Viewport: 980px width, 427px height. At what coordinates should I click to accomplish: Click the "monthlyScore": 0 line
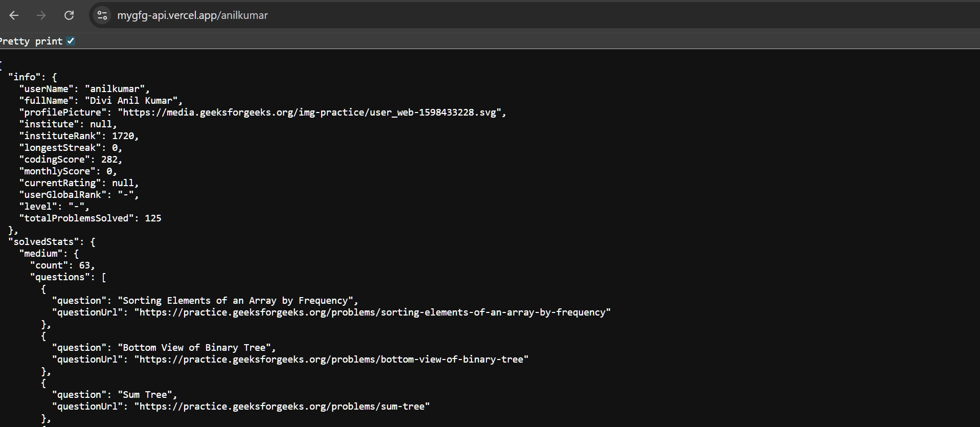pyautogui.click(x=68, y=171)
